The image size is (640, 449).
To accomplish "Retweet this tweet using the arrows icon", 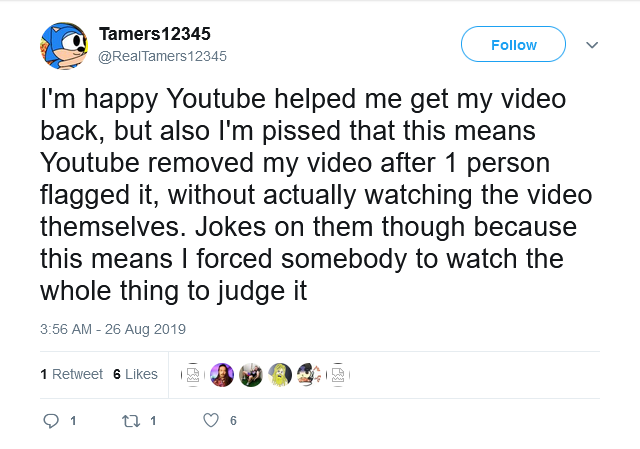I will point(130,421).
